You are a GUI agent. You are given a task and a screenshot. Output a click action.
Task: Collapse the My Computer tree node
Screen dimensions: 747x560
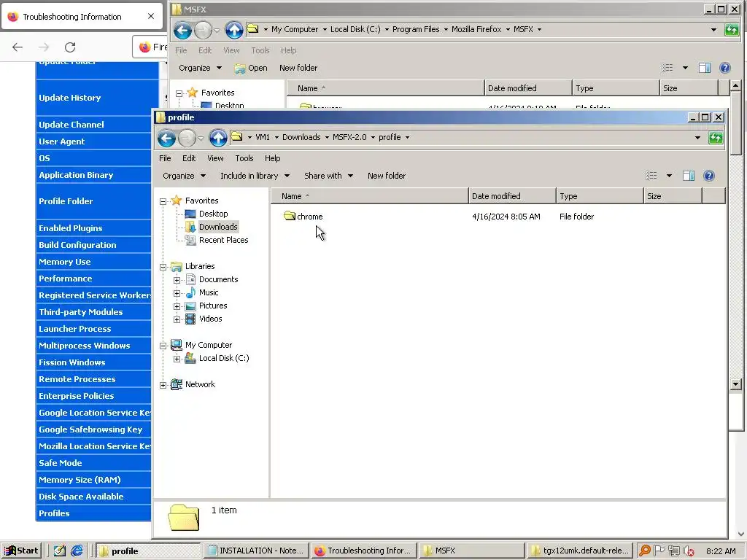tap(163, 346)
